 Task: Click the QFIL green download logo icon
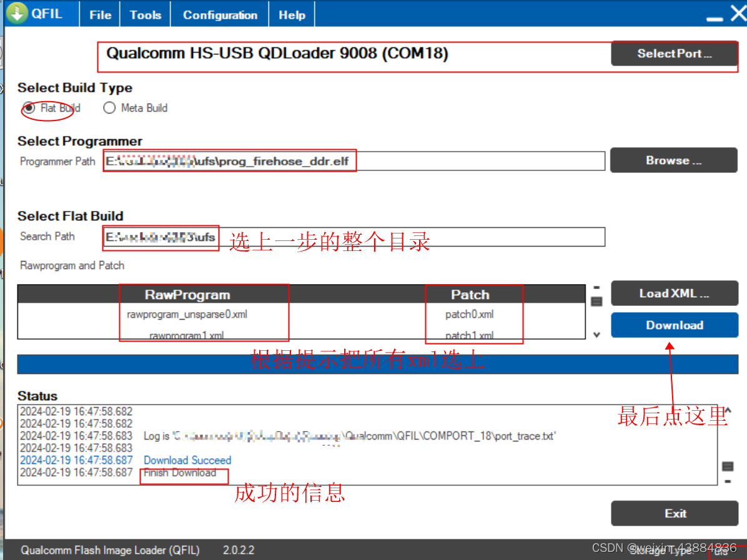click(17, 13)
